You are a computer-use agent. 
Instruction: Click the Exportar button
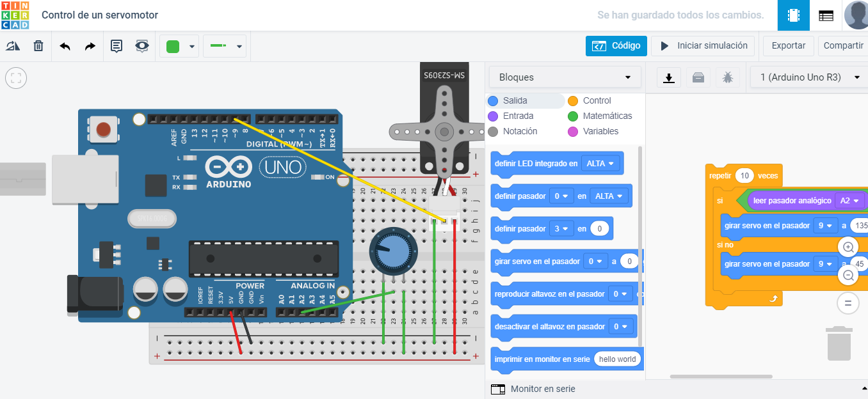[x=789, y=46]
